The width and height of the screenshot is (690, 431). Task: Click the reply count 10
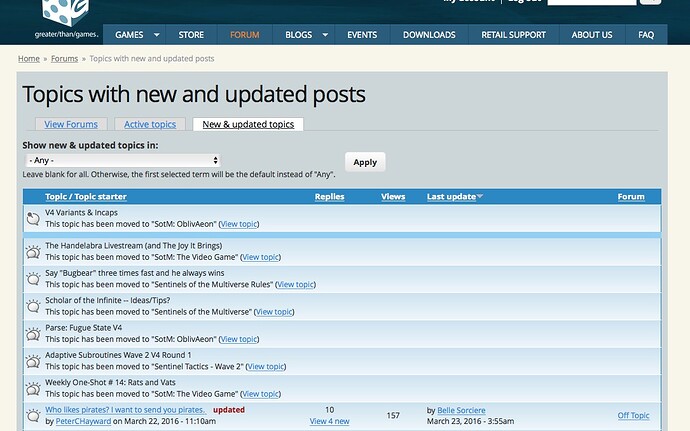click(x=330, y=410)
